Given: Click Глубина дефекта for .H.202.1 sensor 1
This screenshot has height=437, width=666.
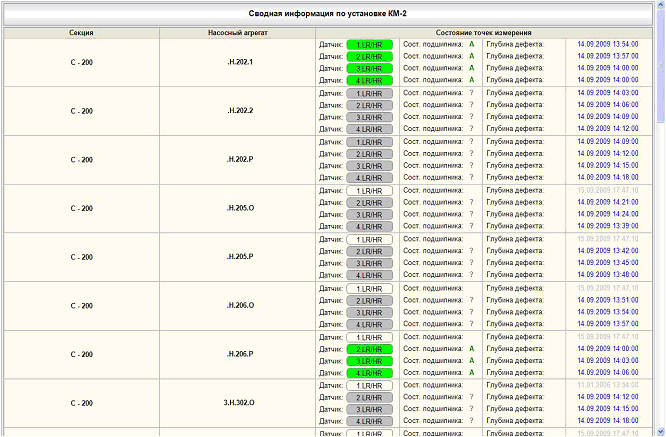Looking at the screenshot, I should (x=515, y=44).
